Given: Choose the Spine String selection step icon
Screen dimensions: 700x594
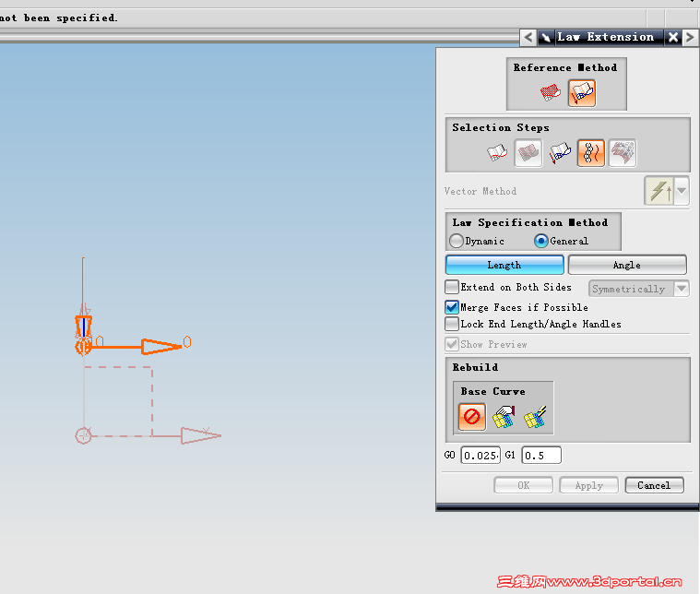Looking at the screenshot, I should 590,153.
